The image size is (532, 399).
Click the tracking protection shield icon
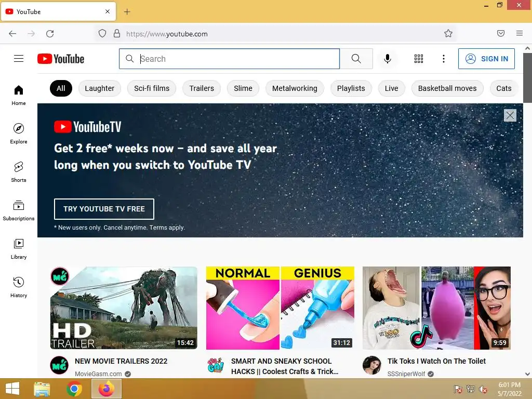pyautogui.click(x=102, y=33)
